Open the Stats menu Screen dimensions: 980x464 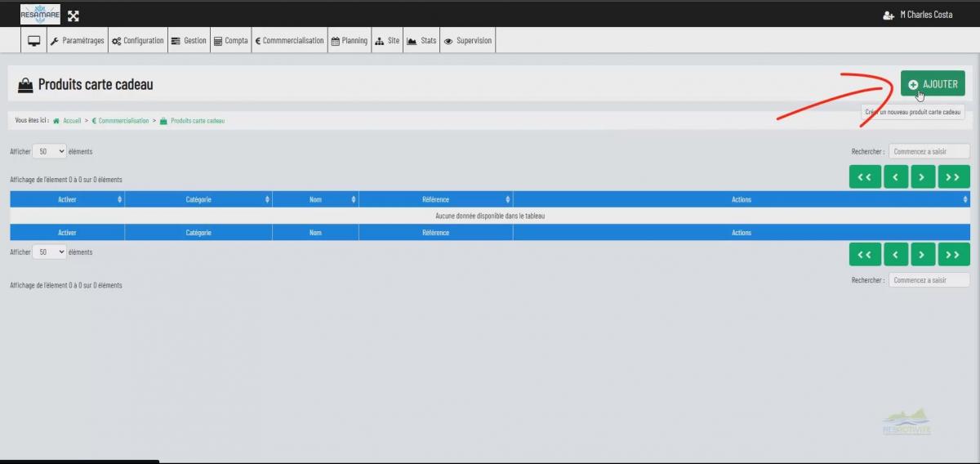421,41
